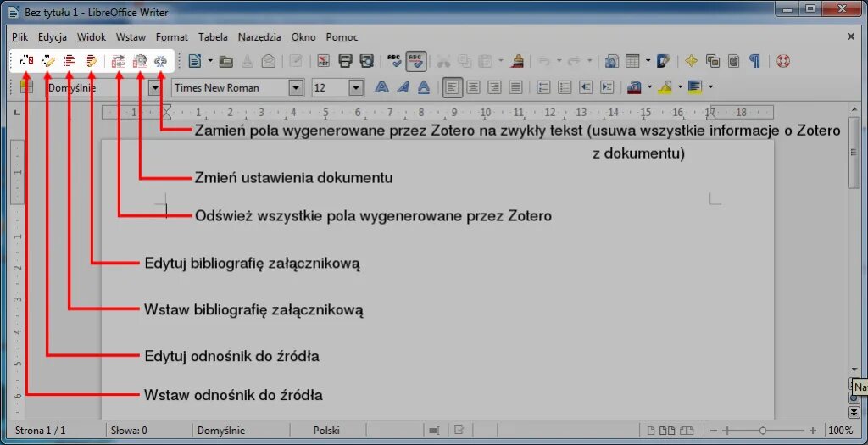The image size is (868, 445).
Task: Close the document with menu bar X
Action: coord(851,36)
